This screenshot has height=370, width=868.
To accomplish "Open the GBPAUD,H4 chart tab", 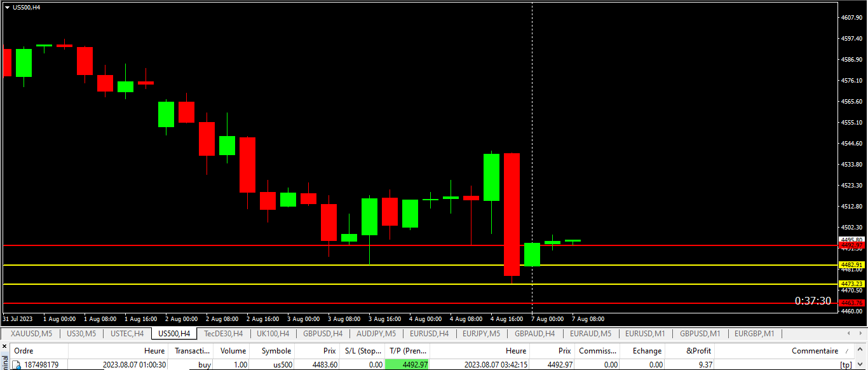I will (x=534, y=334).
